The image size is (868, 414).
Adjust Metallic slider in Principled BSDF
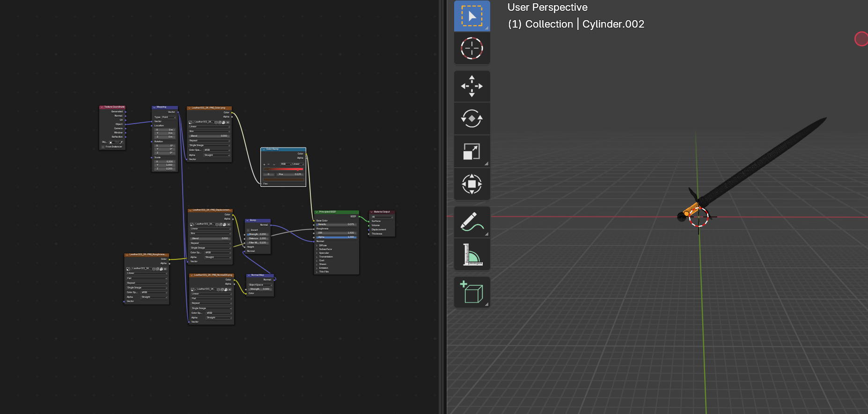(336, 224)
